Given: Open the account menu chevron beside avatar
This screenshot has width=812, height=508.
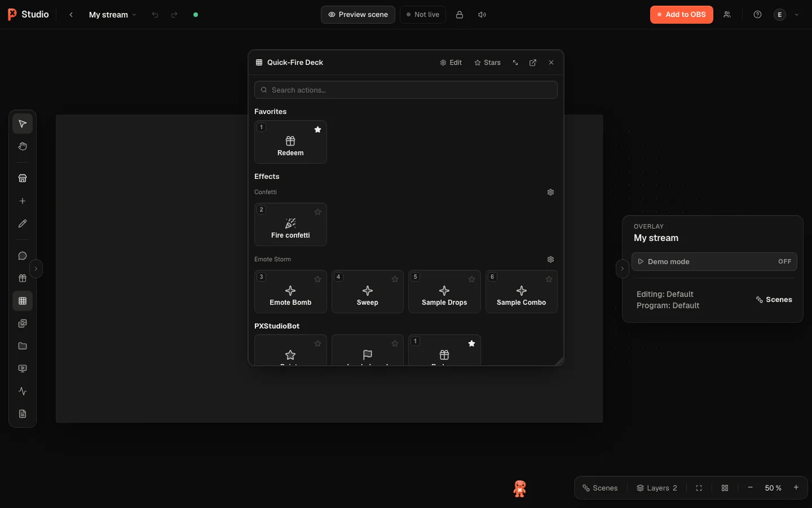Looking at the screenshot, I should (x=797, y=15).
